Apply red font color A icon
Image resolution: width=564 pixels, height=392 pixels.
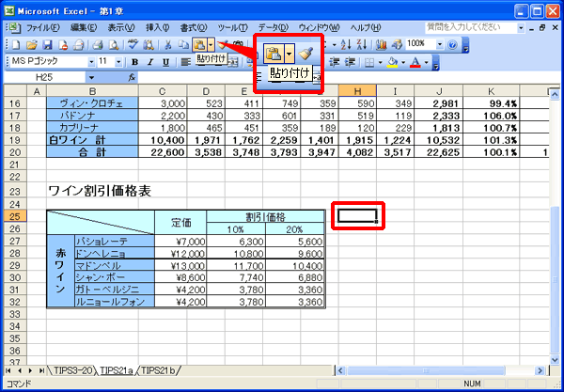415,63
